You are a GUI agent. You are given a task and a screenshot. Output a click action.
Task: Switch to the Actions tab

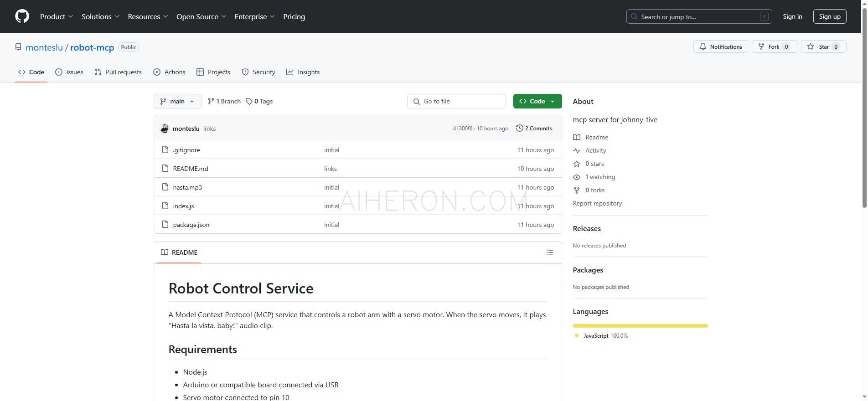[169, 72]
